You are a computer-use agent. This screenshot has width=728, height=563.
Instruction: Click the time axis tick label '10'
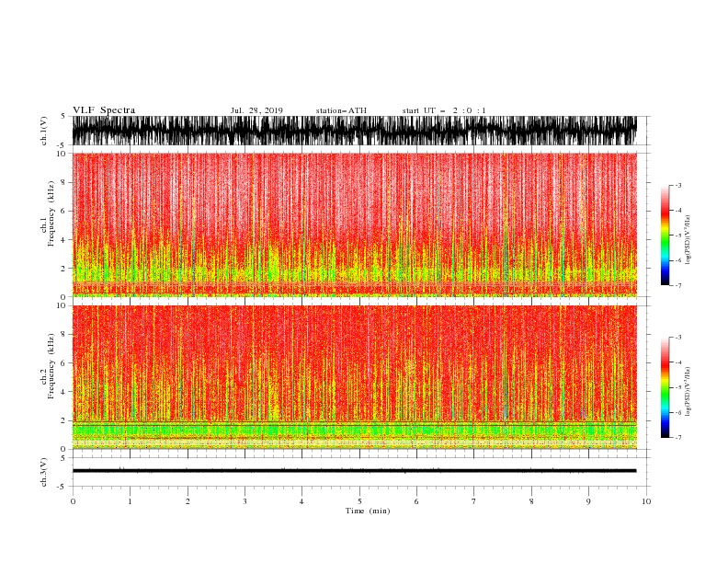646,501
